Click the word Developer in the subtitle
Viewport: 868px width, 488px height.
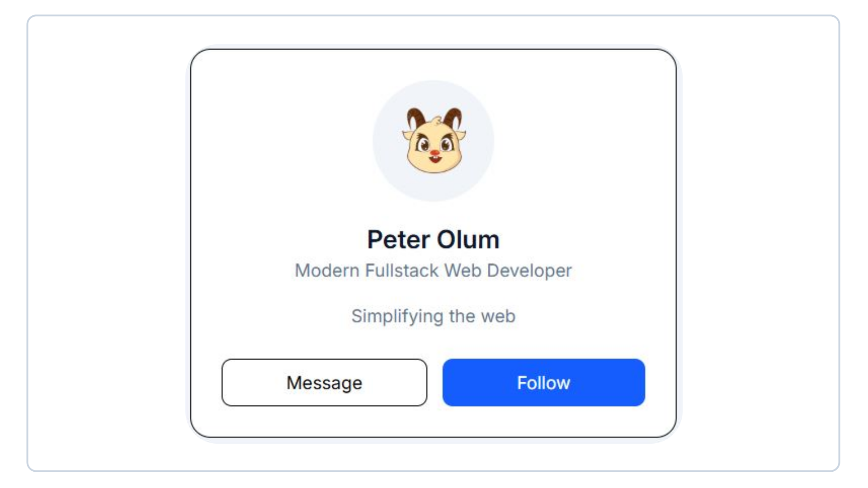point(529,271)
